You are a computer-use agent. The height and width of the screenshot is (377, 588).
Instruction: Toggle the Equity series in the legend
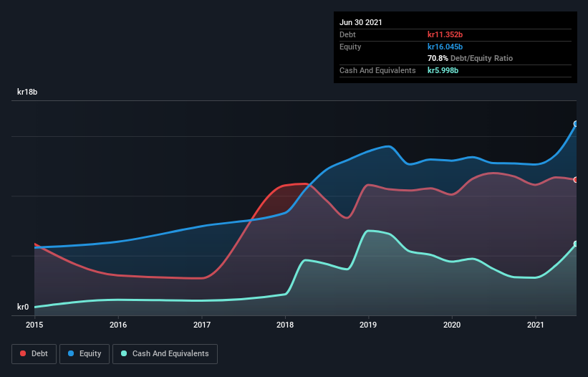85,354
